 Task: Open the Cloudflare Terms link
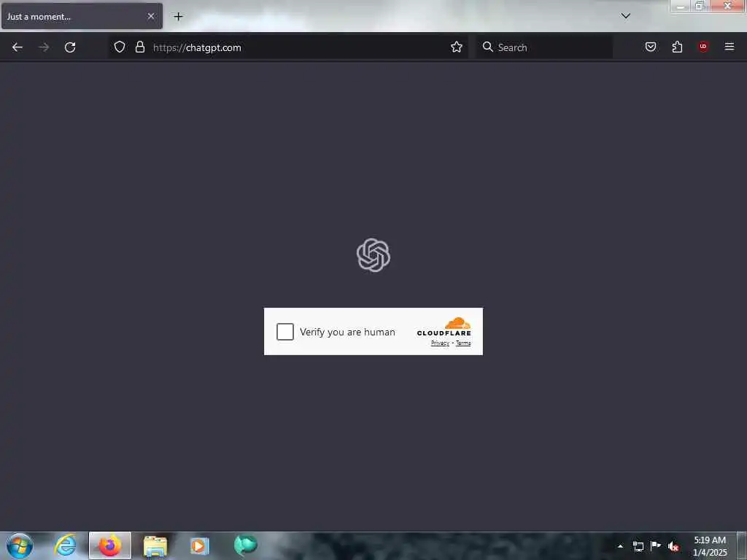[463, 343]
